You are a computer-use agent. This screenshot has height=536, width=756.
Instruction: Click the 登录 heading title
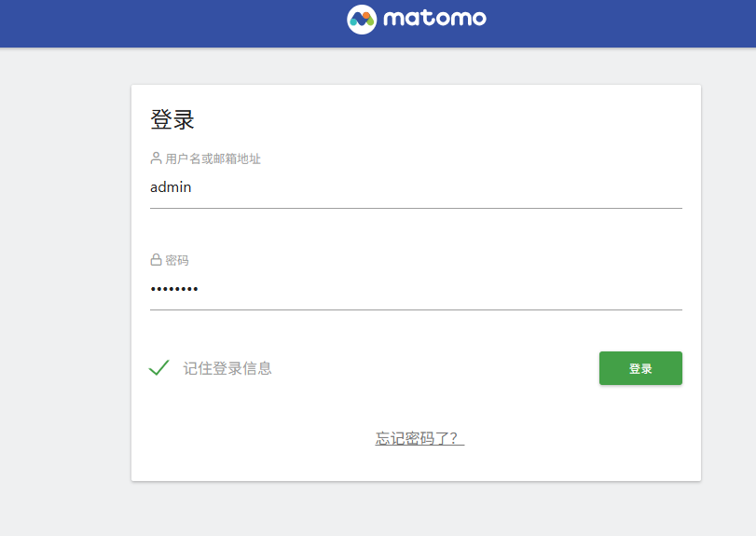172,119
